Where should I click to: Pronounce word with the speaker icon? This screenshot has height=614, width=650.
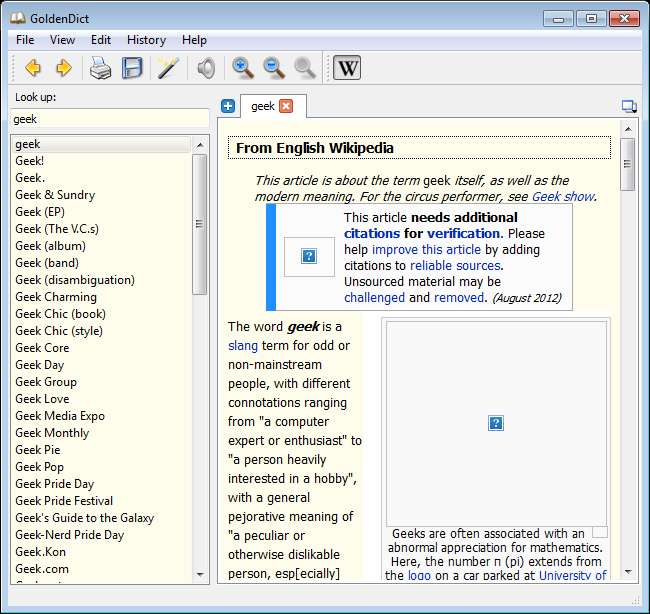[x=205, y=68]
